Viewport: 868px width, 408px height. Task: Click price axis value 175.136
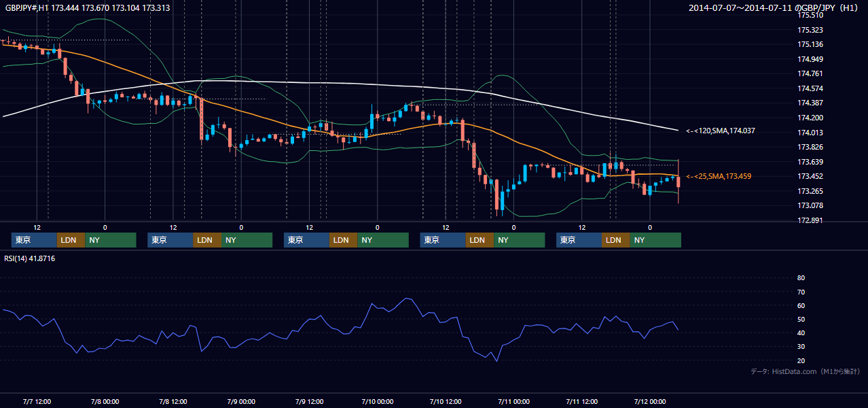coord(810,45)
